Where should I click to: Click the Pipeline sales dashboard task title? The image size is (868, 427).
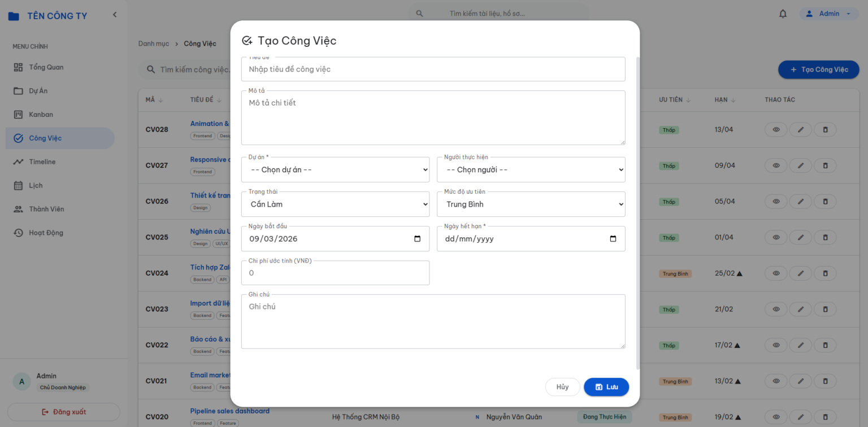click(229, 411)
